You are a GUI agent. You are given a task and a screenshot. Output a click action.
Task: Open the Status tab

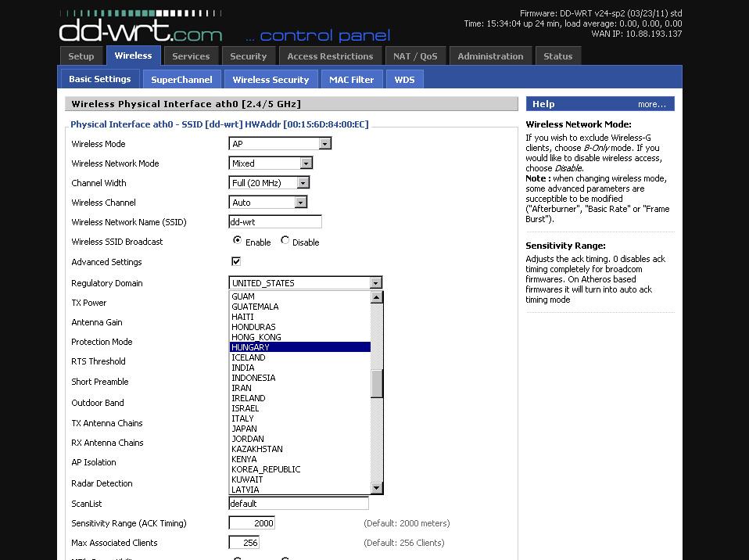click(558, 56)
